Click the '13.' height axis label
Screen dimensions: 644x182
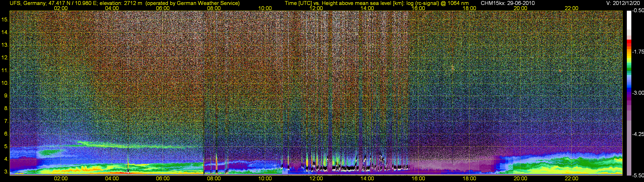pyautogui.click(x=5, y=45)
